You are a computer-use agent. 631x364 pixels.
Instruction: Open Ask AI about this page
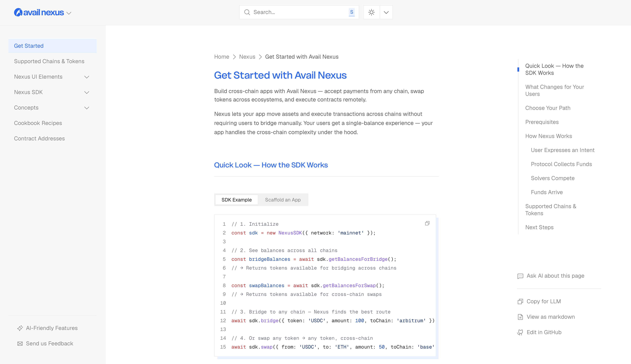[x=556, y=276]
